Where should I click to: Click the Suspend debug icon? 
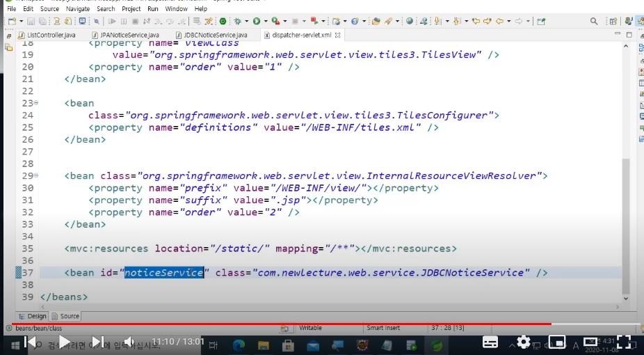(124, 22)
